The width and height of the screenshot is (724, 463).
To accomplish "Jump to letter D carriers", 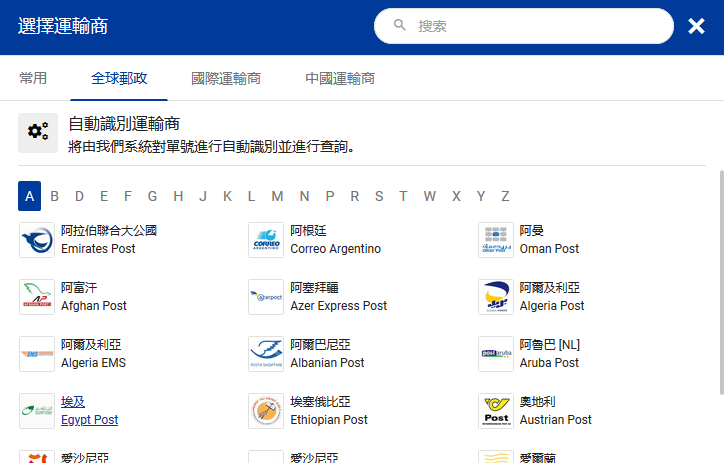I will pos(79,196).
